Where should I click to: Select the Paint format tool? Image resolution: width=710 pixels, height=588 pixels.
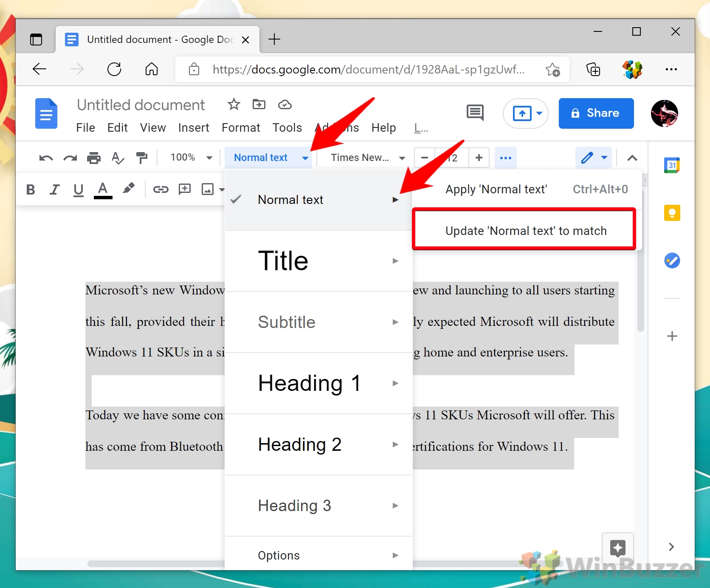pos(141,158)
